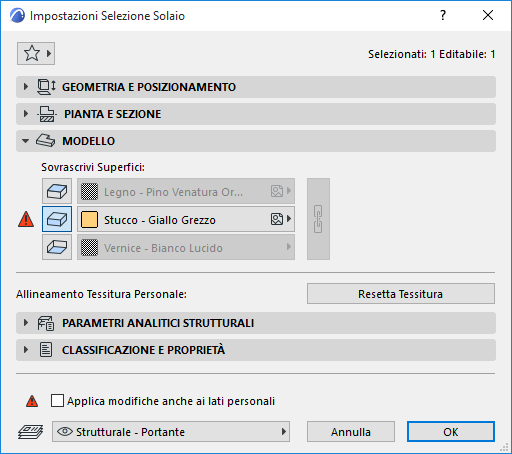Click texture icon on Stucco row
The image size is (512, 454).
277,219
